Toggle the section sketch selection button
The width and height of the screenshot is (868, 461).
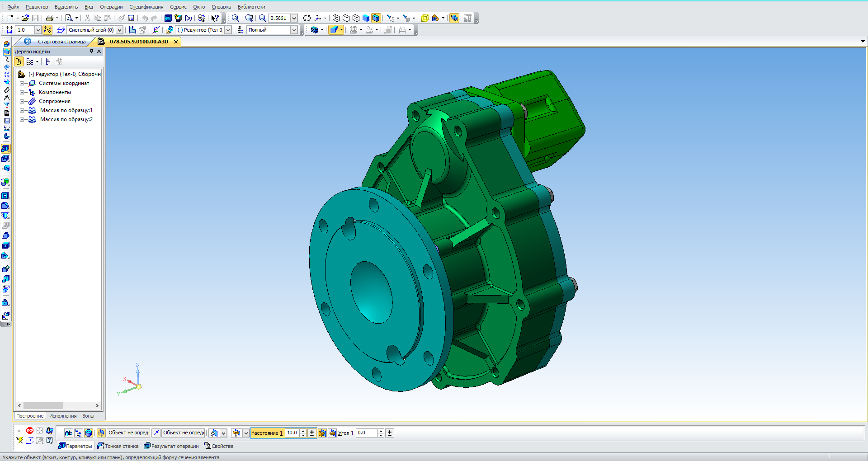pos(101,433)
